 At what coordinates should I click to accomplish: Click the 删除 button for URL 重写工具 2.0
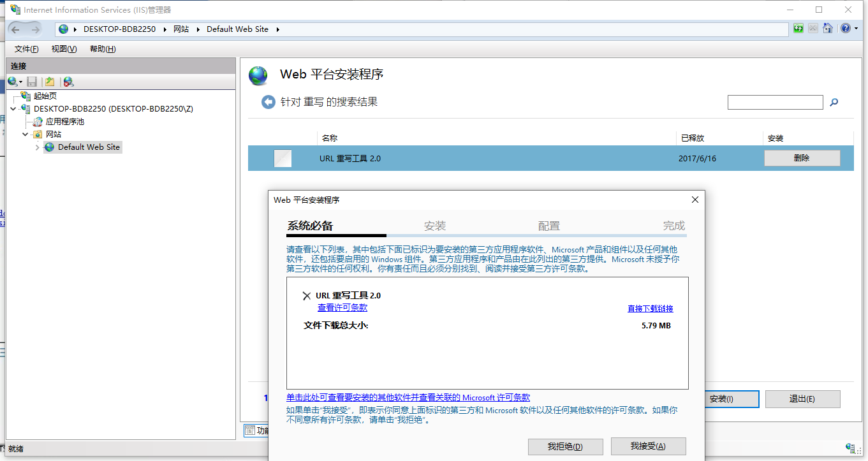coord(802,158)
